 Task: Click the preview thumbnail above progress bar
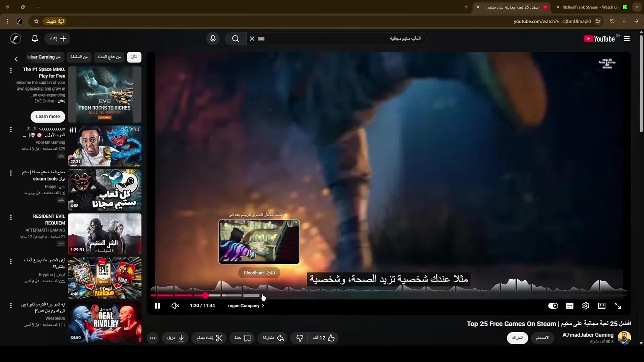tap(259, 242)
